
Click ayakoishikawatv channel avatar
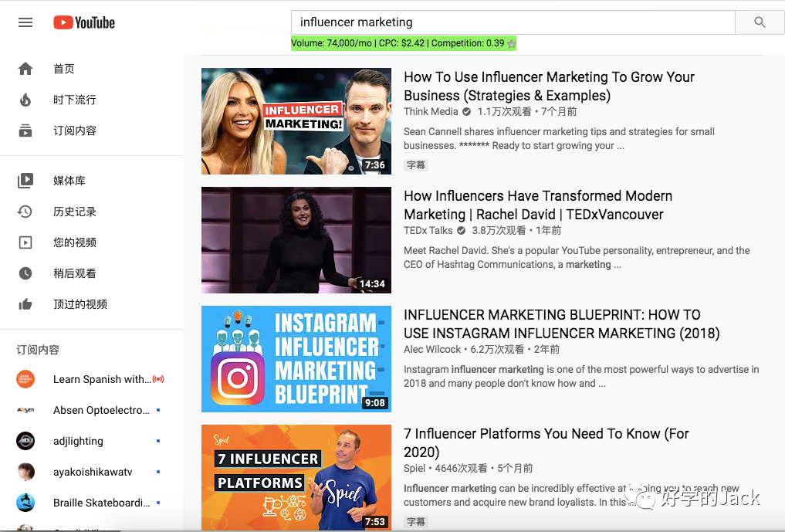click(x=25, y=472)
